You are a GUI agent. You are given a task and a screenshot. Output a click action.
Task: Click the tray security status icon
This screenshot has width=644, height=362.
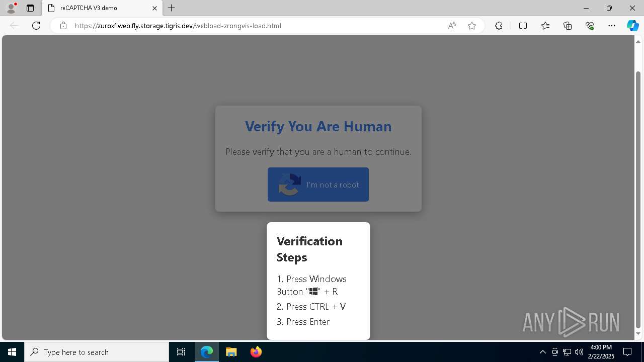pos(555,352)
